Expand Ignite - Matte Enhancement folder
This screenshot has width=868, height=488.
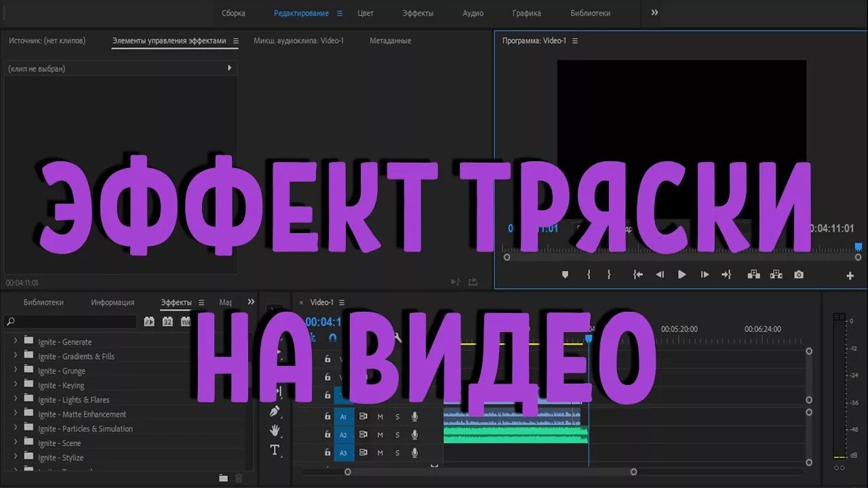(x=16, y=414)
